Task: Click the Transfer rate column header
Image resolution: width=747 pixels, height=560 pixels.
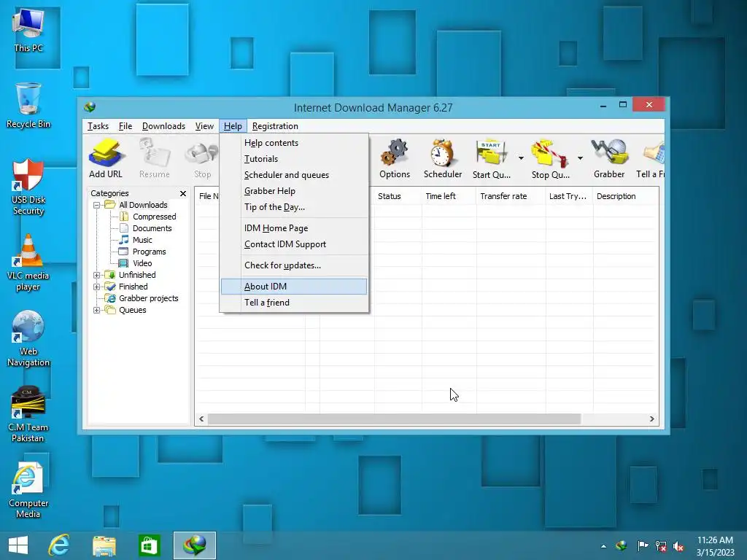Action: click(511, 196)
